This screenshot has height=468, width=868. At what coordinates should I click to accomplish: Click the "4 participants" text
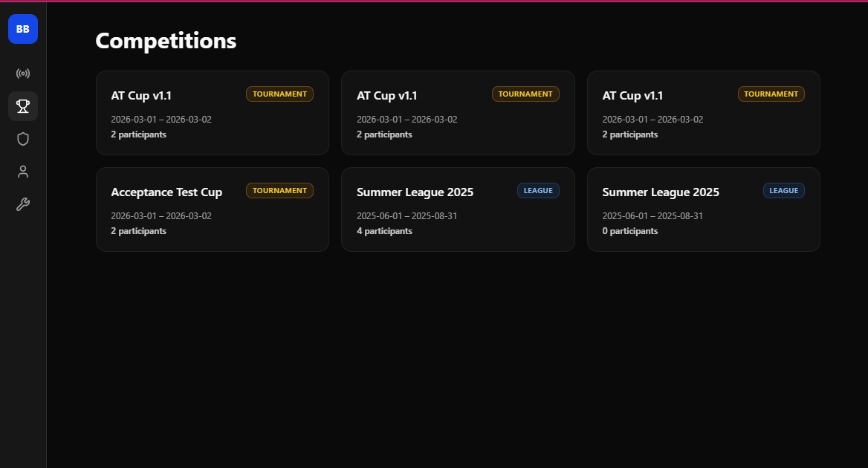click(x=384, y=231)
